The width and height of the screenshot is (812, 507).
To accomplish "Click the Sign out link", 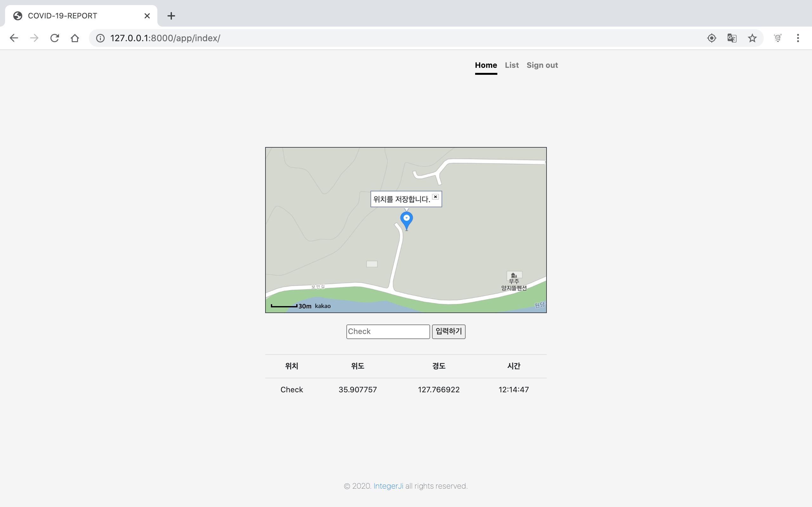I will (542, 65).
